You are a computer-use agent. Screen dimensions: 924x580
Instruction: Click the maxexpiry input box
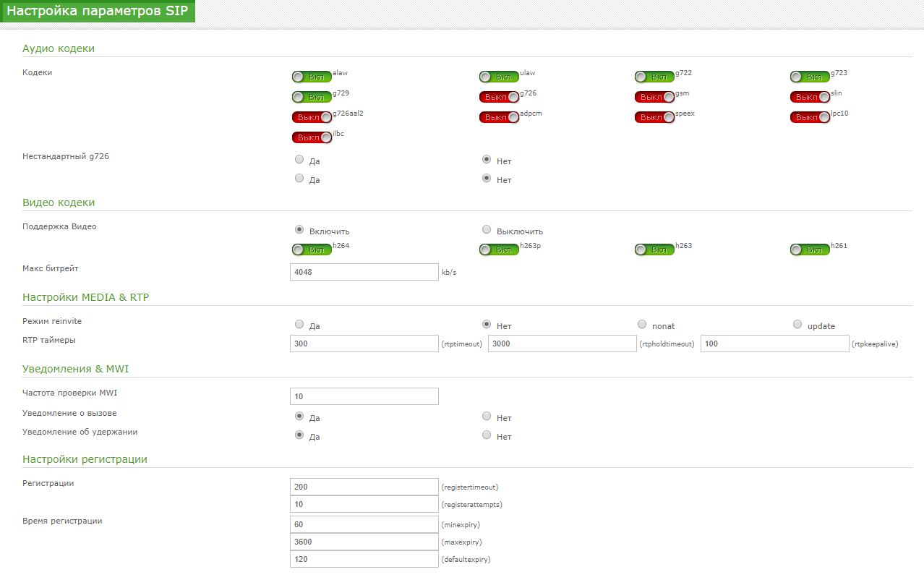point(364,542)
